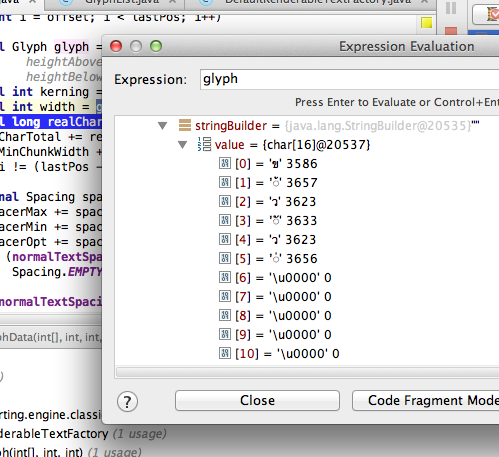499x457 pixels.
Task: Collapse the value char array node
Action: (182, 145)
